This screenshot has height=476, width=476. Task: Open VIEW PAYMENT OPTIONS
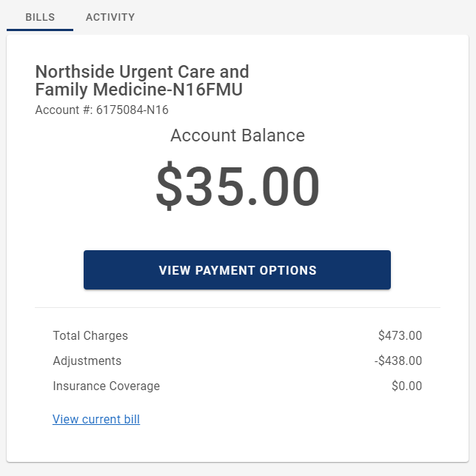tap(237, 270)
